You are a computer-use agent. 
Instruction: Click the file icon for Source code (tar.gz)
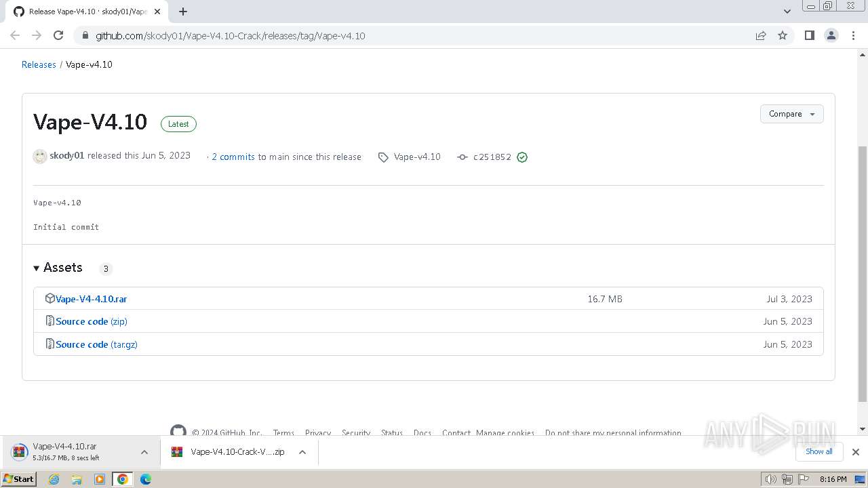point(50,344)
